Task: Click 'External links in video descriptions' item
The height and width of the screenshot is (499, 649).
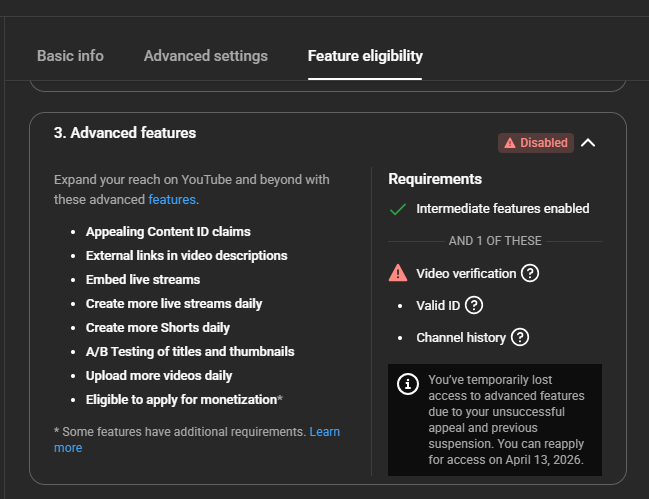Action: click(x=186, y=256)
